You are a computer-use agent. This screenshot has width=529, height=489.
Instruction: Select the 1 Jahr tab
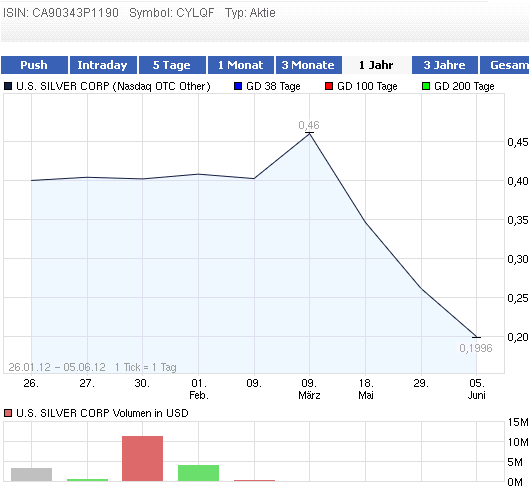tap(377, 65)
